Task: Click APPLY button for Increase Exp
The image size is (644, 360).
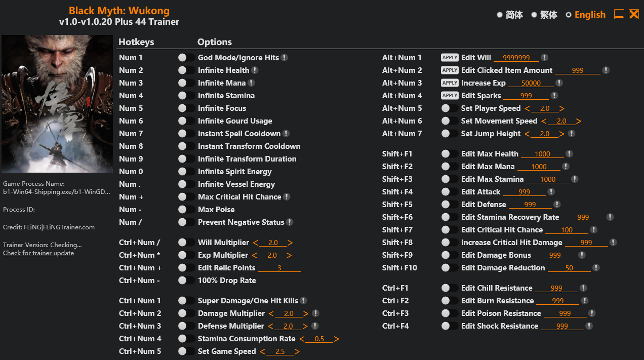Action: click(450, 83)
